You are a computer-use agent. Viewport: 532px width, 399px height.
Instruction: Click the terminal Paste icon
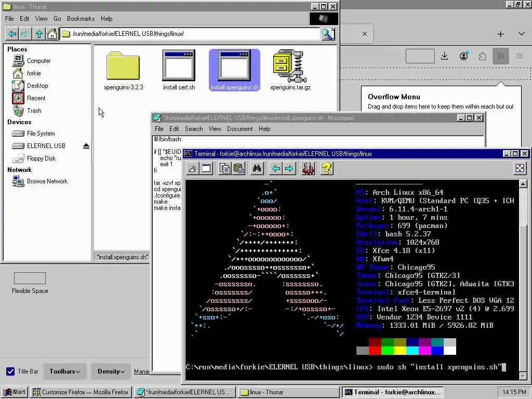click(x=239, y=169)
